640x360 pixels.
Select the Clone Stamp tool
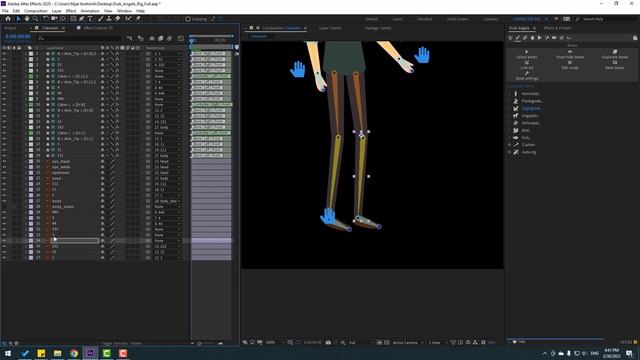(x=109, y=19)
